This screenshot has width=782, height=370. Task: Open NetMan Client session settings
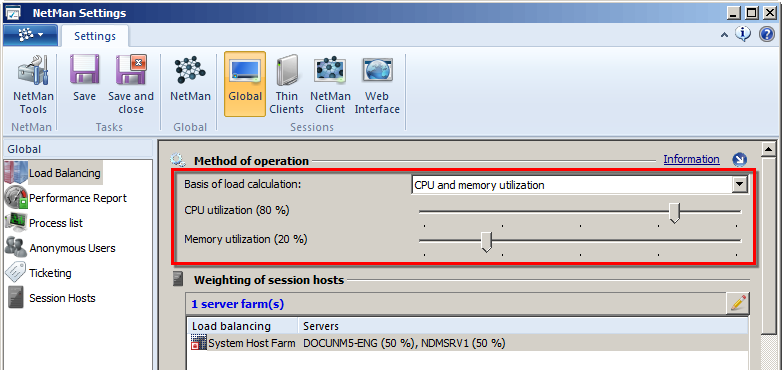330,85
